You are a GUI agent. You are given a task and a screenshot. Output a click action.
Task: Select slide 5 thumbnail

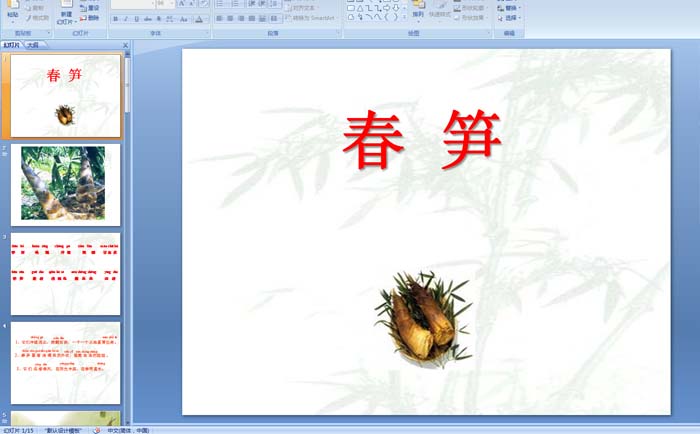[x=66, y=418]
